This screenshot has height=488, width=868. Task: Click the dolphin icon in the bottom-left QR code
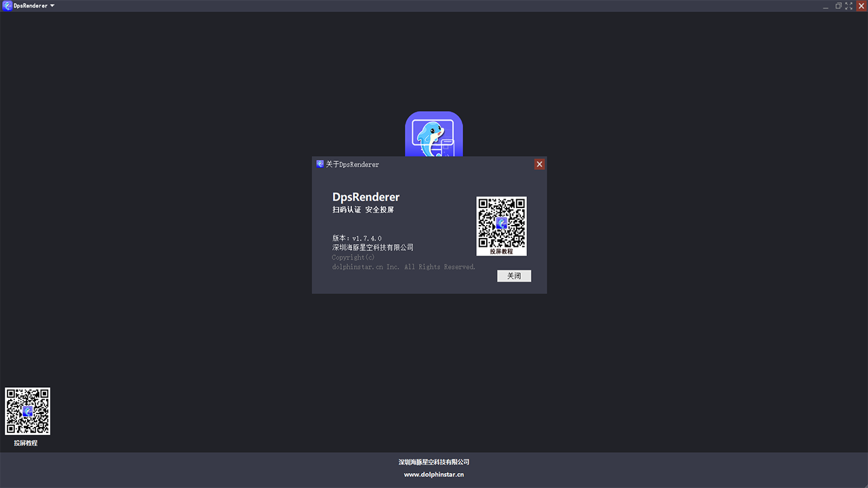click(x=27, y=411)
